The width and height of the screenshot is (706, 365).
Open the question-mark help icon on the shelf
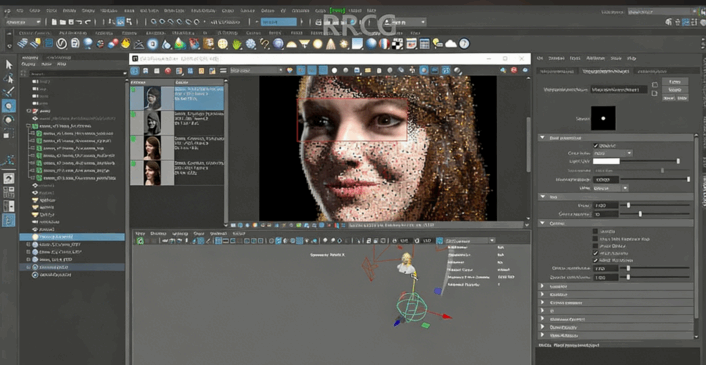[464, 43]
